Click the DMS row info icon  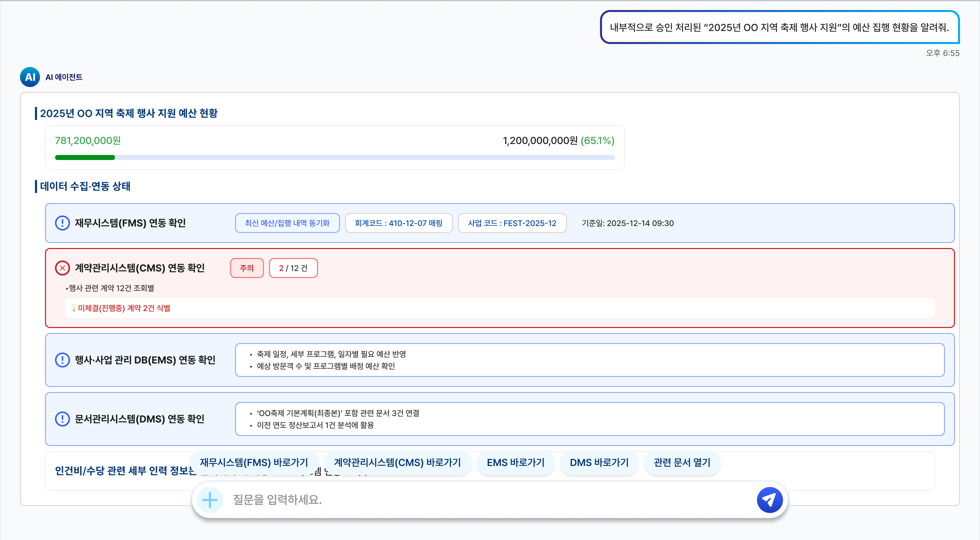click(62, 418)
